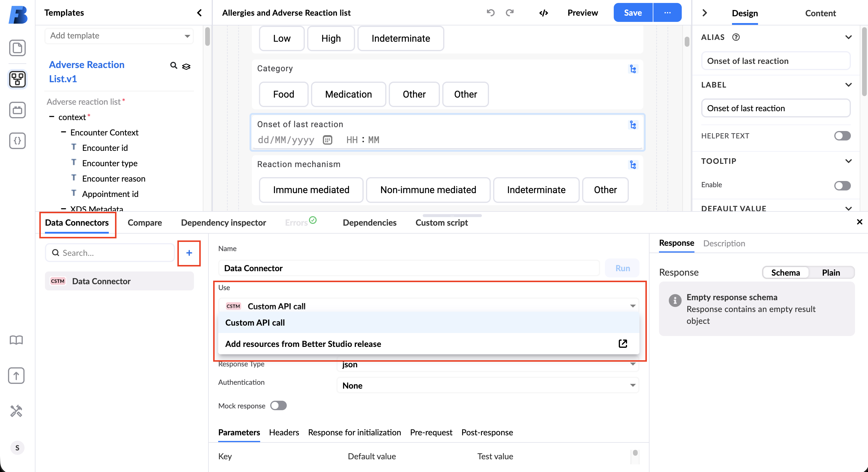Click the undo arrow in top toolbar
Screen dimensions: 868x472
(x=490, y=13)
